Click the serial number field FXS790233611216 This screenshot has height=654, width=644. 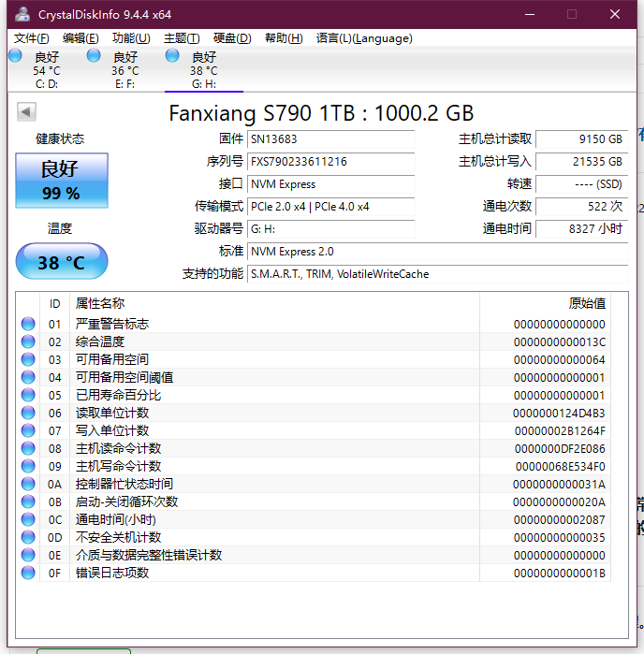pos(331,162)
